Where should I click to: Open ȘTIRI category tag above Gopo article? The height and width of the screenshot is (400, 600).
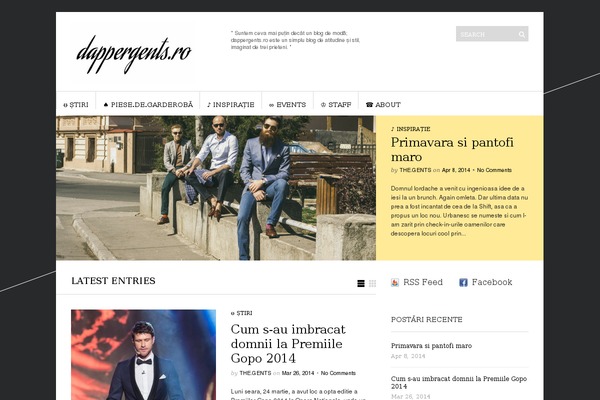click(x=241, y=313)
